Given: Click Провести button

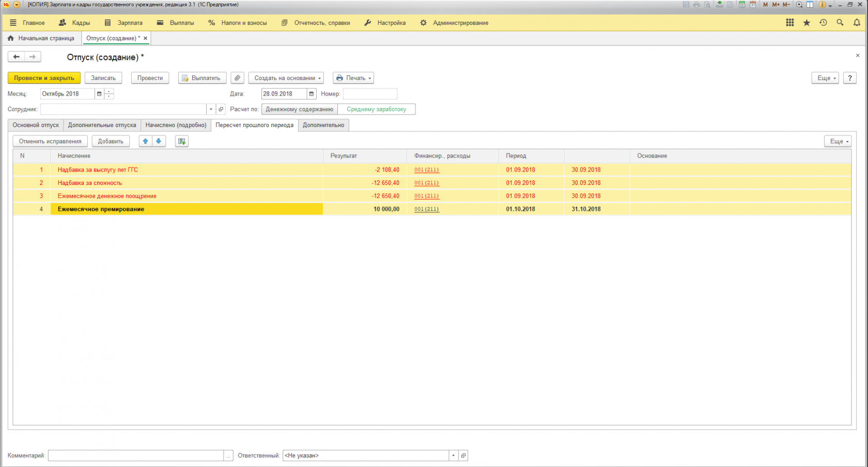Looking at the screenshot, I should pos(150,78).
